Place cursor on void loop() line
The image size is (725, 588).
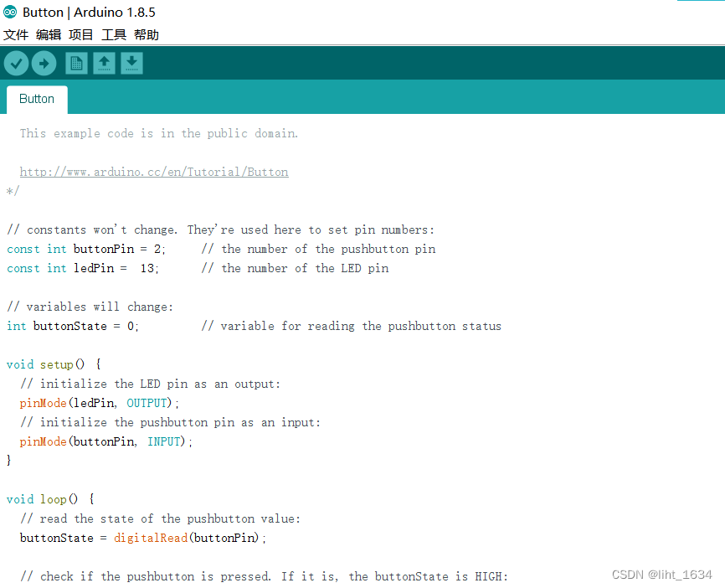coord(50,499)
